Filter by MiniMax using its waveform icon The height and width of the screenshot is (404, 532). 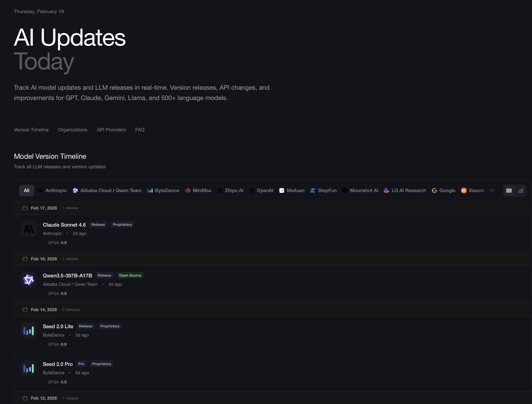tap(188, 190)
